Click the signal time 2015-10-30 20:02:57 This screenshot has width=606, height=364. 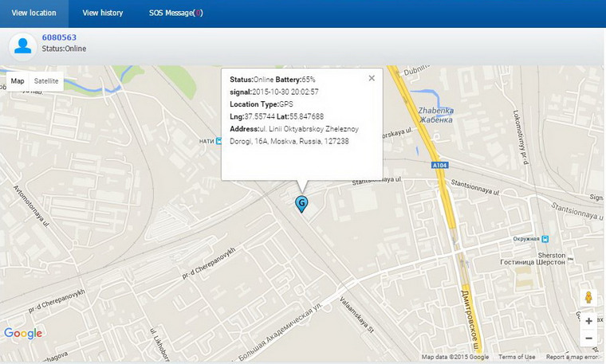[x=285, y=92]
